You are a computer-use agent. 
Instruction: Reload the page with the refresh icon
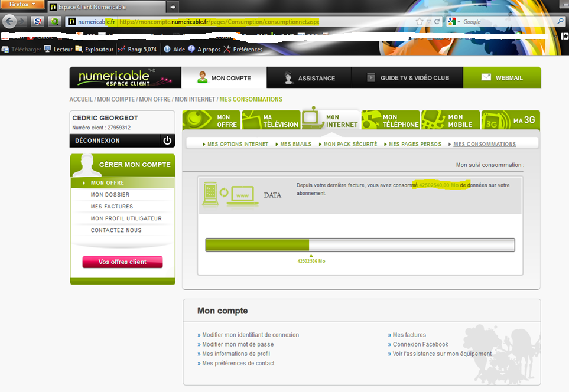(437, 22)
